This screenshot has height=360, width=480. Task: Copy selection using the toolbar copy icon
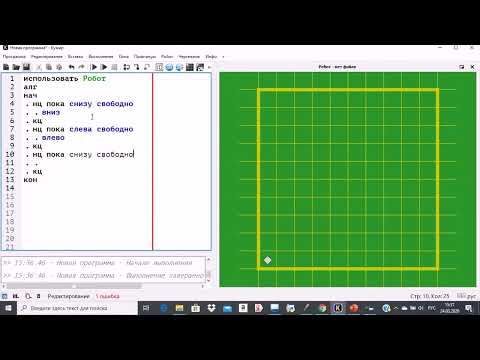[49, 67]
